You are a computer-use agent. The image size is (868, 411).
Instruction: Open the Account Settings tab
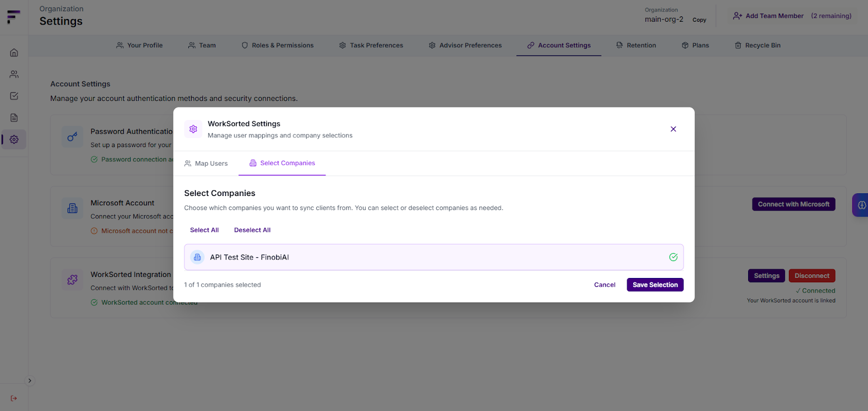click(559, 46)
